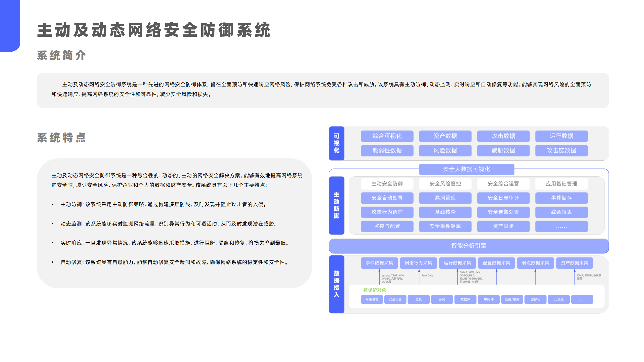Select the 安全大数据可视化 banner

(x=467, y=169)
